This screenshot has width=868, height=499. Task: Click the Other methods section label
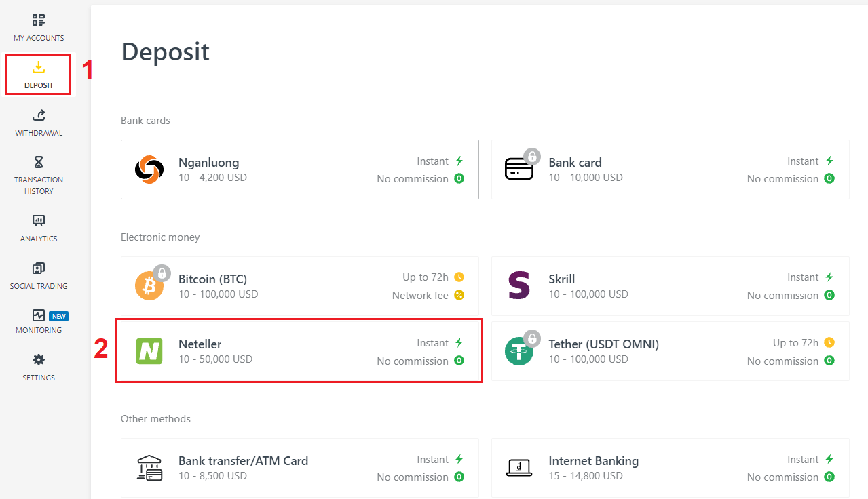(155, 419)
